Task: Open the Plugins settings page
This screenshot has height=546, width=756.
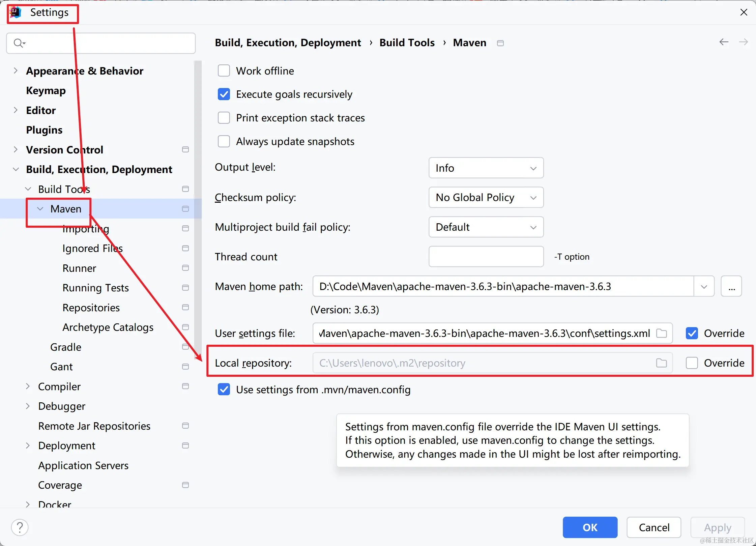Action: point(44,130)
